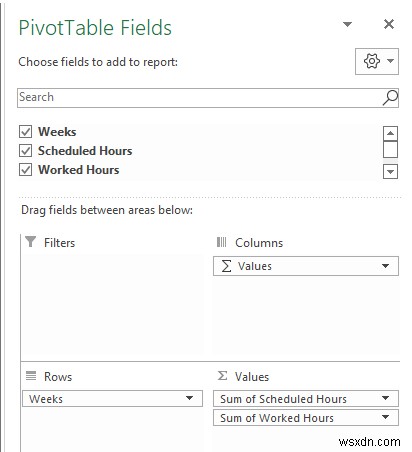Screen dimensions: 412x452
Task: Select the Scheduled Hours field name
Action: point(85,151)
